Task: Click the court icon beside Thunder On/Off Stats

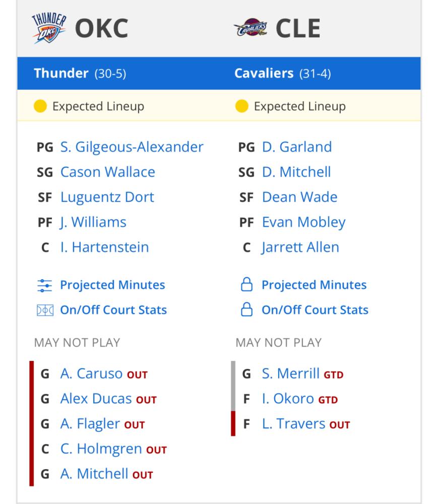Action: [45, 310]
